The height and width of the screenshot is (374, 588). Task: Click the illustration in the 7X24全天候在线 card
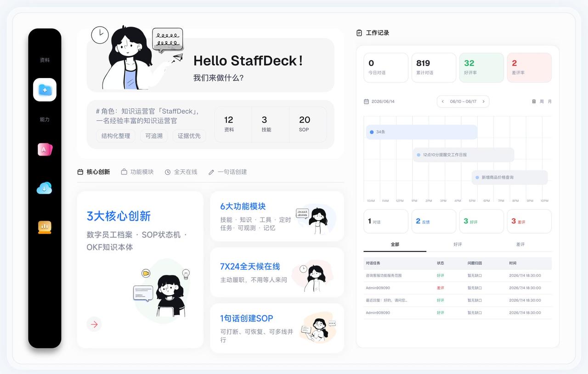coord(312,275)
